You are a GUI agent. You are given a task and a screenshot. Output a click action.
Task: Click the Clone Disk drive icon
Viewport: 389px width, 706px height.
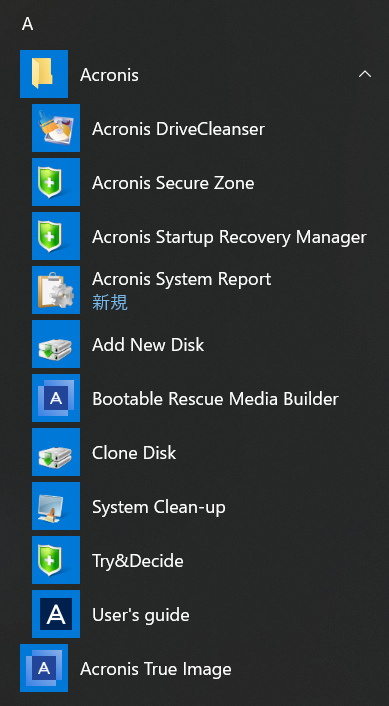(56, 452)
